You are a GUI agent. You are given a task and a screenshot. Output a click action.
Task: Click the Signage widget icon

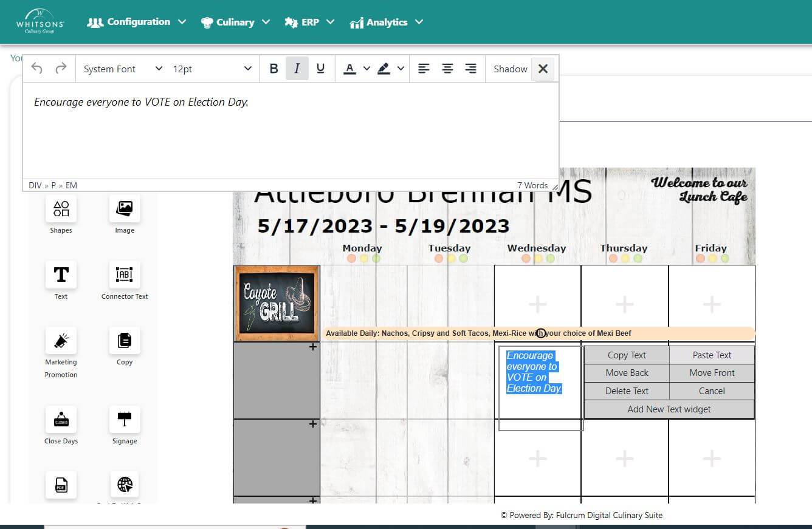click(x=125, y=420)
